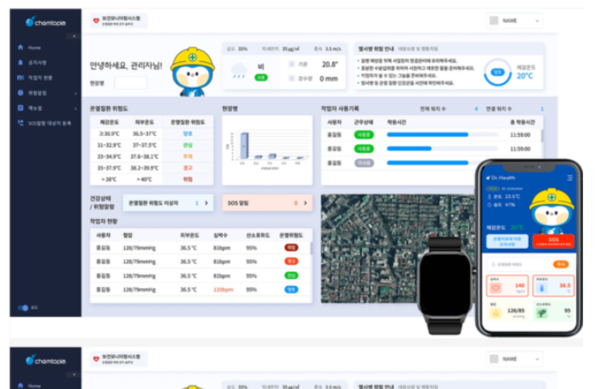Click the 현장명 site name input field
The width and height of the screenshot is (600, 389).
click(x=130, y=83)
